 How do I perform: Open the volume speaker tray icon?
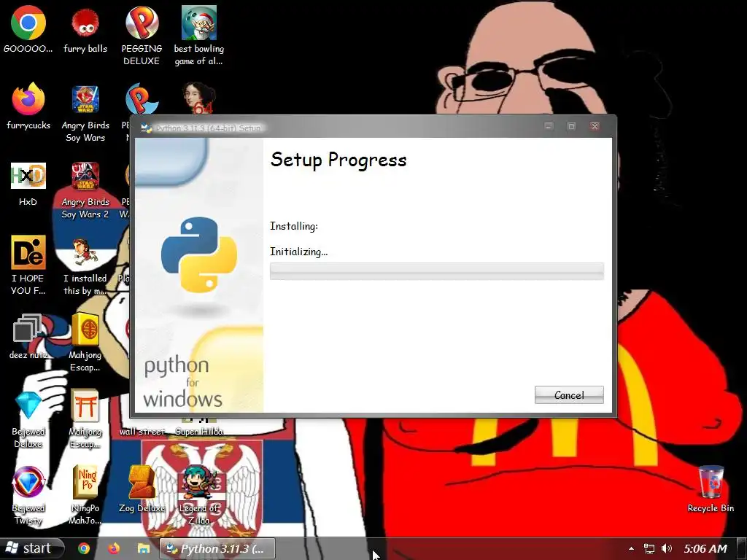coord(667,548)
